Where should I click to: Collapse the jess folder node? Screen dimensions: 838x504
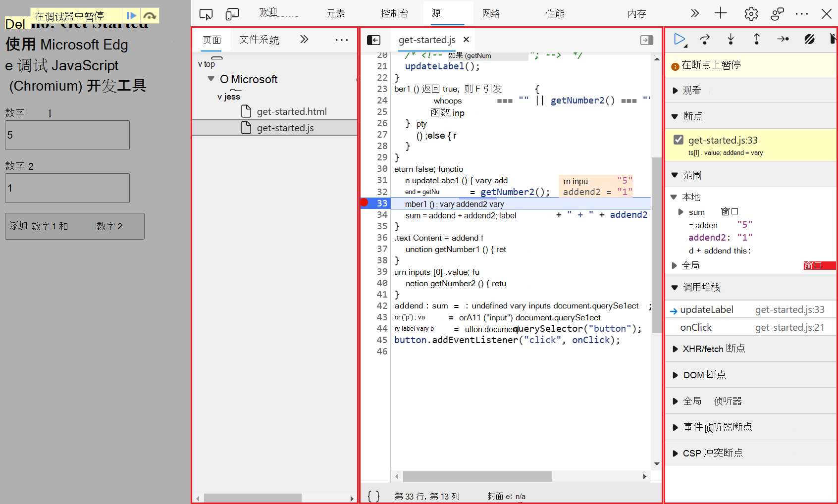point(219,97)
